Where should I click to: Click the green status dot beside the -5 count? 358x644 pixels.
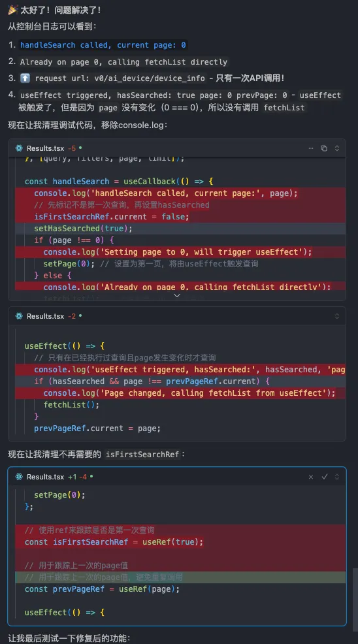(x=80, y=148)
